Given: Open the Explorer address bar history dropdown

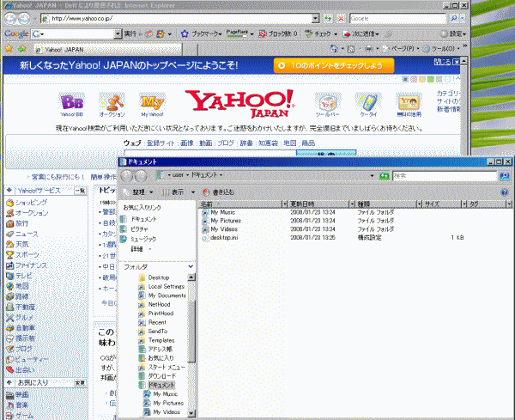Looking at the screenshot, I should click(x=373, y=176).
